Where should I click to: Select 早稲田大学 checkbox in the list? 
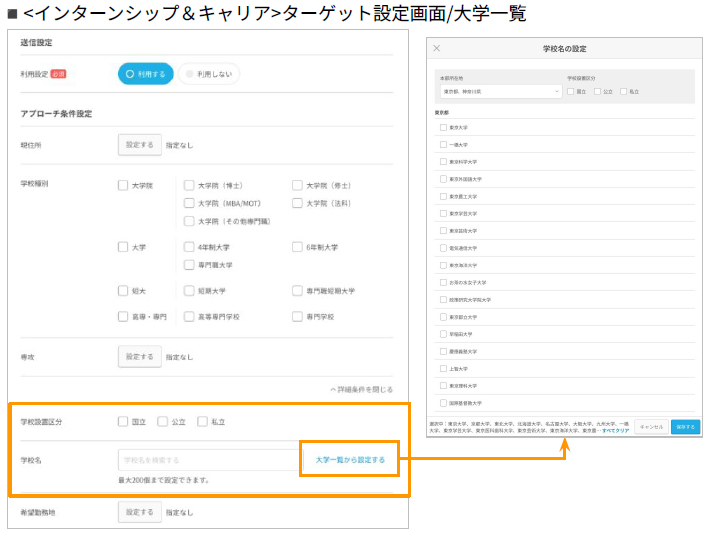click(443, 334)
